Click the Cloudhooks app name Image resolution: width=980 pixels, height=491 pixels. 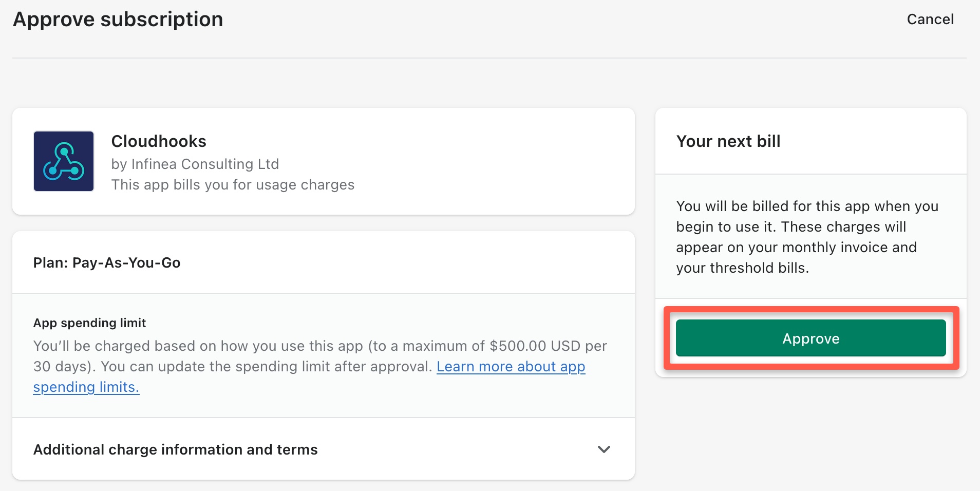tap(159, 141)
